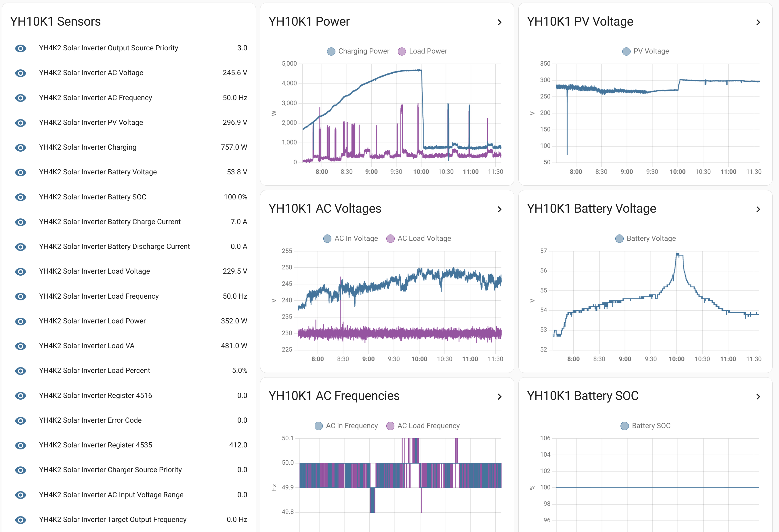This screenshot has height=532, width=779.
Task: Open YH10K1 Power card chevron
Action: coord(499,22)
